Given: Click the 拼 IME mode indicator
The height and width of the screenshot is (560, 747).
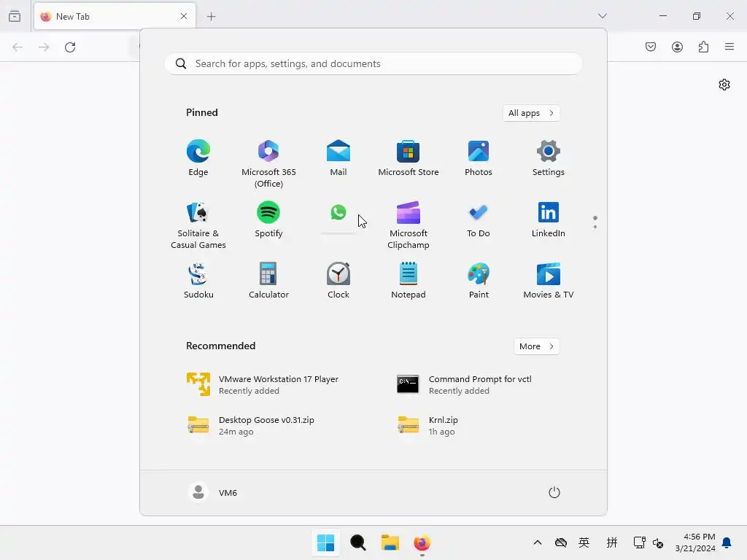Looking at the screenshot, I should click(612, 542).
